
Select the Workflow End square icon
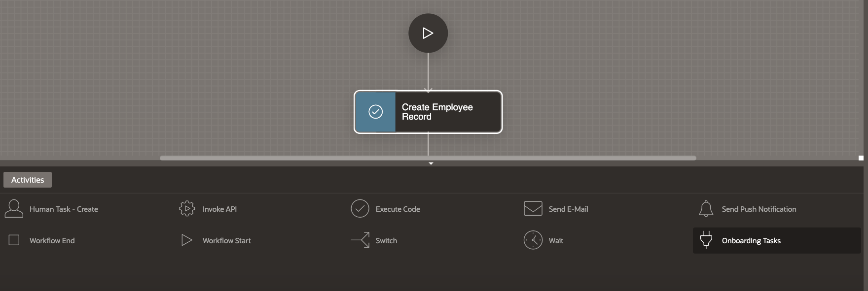[14, 240]
